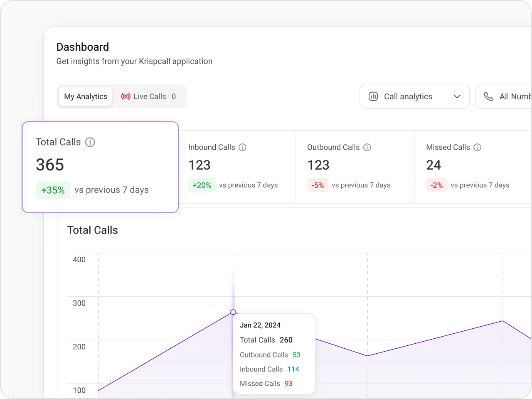Select the chart data point for Jan 22
The height and width of the screenshot is (399, 532).
[233, 312]
